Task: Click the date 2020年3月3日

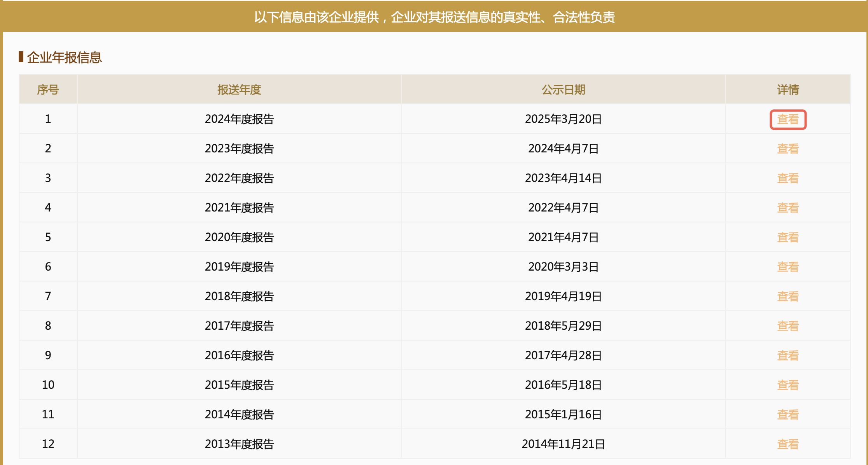Action: click(x=563, y=267)
